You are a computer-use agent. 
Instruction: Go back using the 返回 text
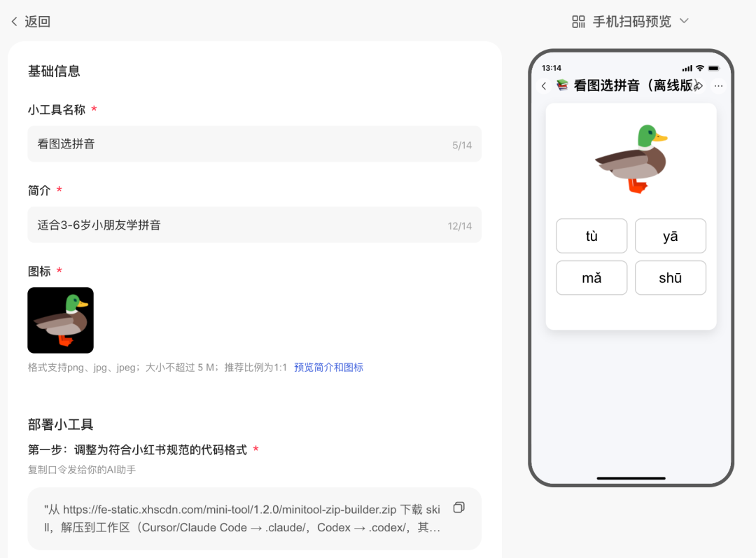(38, 21)
